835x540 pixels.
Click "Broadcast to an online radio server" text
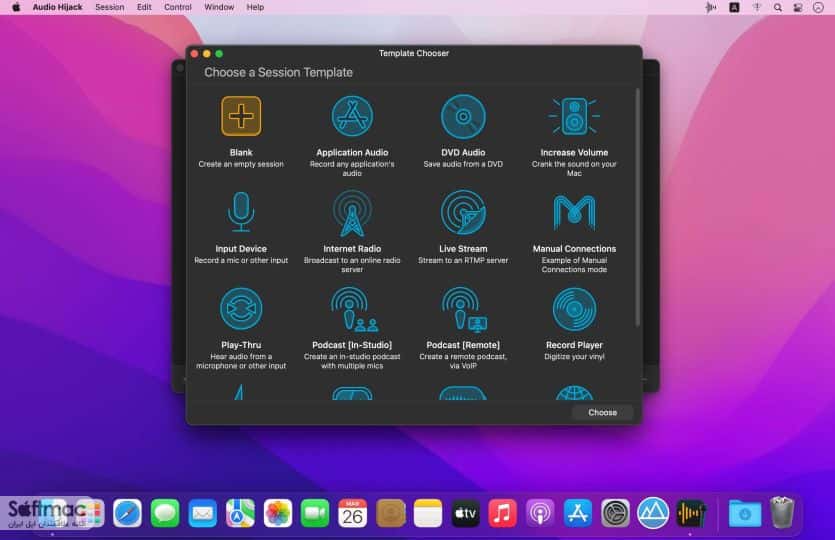(x=352, y=265)
